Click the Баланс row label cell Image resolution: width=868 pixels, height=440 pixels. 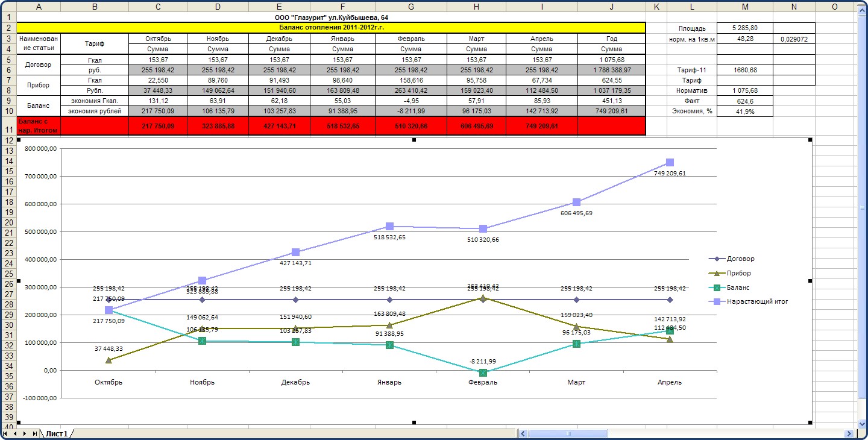(39, 105)
